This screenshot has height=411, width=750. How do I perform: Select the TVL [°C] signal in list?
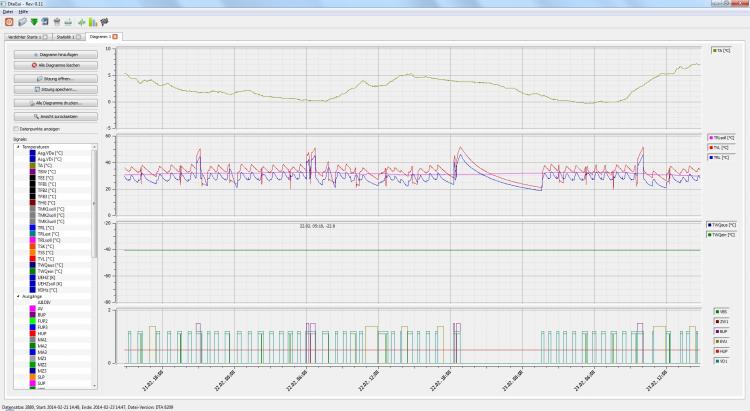tap(45, 259)
